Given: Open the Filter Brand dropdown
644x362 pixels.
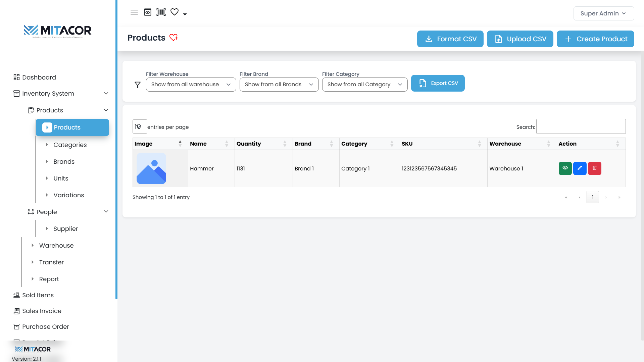Looking at the screenshot, I should click(x=279, y=85).
